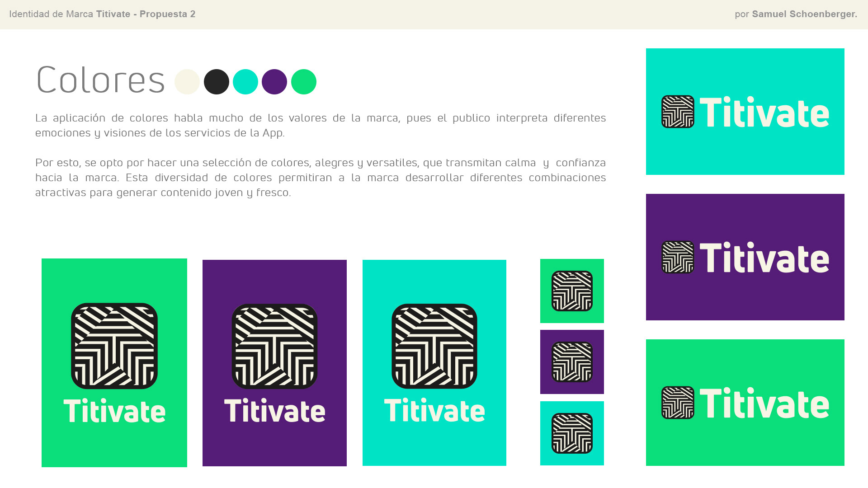Click the striped T icon on large green card
This screenshot has height=488, width=868.
[x=114, y=346]
